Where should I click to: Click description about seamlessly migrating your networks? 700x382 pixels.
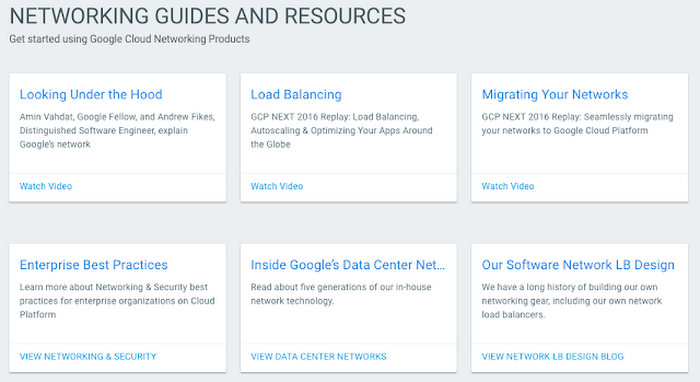pos(577,124)
